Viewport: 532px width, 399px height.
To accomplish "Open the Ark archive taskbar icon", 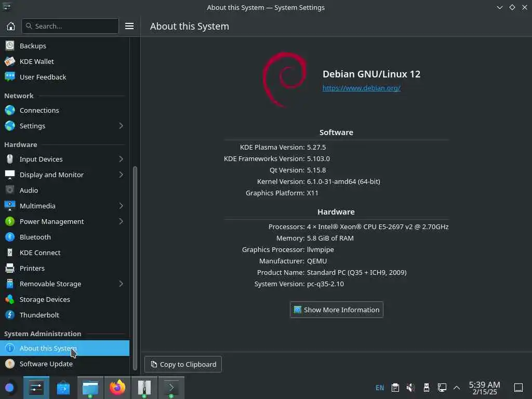I will coord(144,388).
